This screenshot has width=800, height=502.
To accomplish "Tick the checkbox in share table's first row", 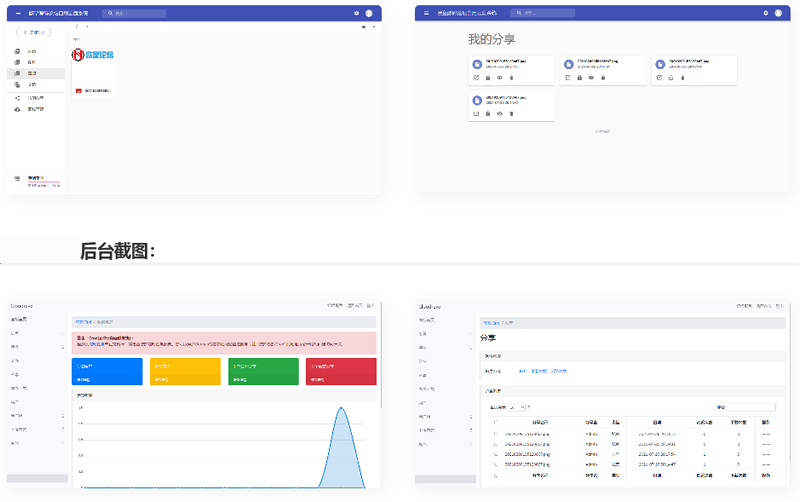I will 494,435.
